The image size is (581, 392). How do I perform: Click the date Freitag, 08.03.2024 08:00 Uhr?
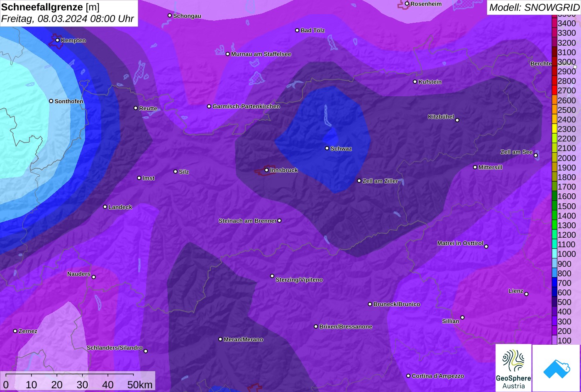pyautogui.click(x=68, y=19)
